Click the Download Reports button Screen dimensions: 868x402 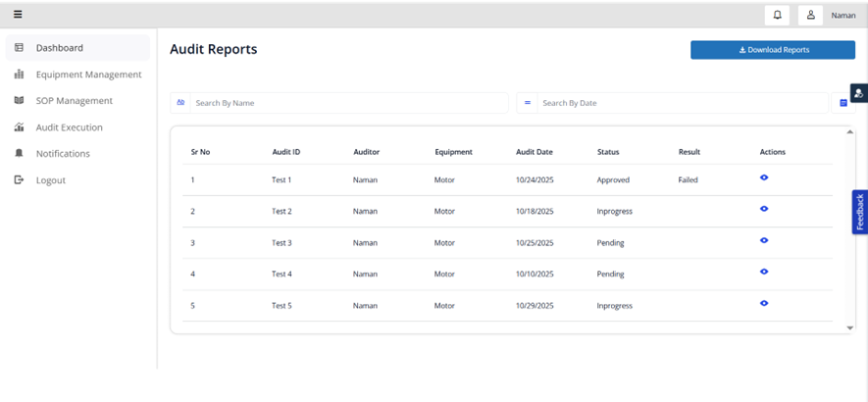[772, 50]
